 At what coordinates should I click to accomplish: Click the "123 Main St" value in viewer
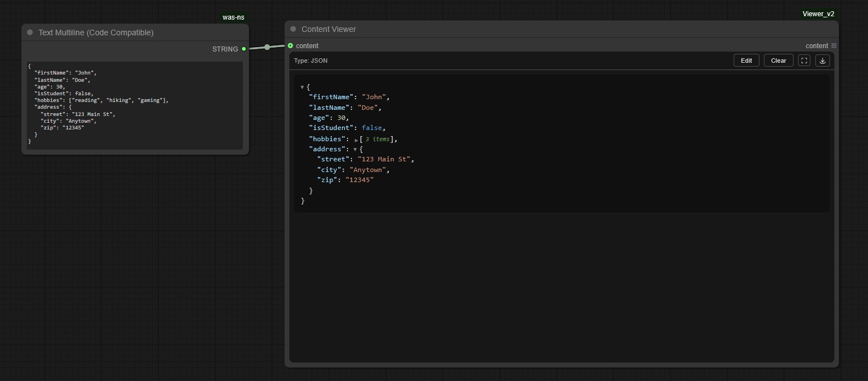(x=383, y=159)
